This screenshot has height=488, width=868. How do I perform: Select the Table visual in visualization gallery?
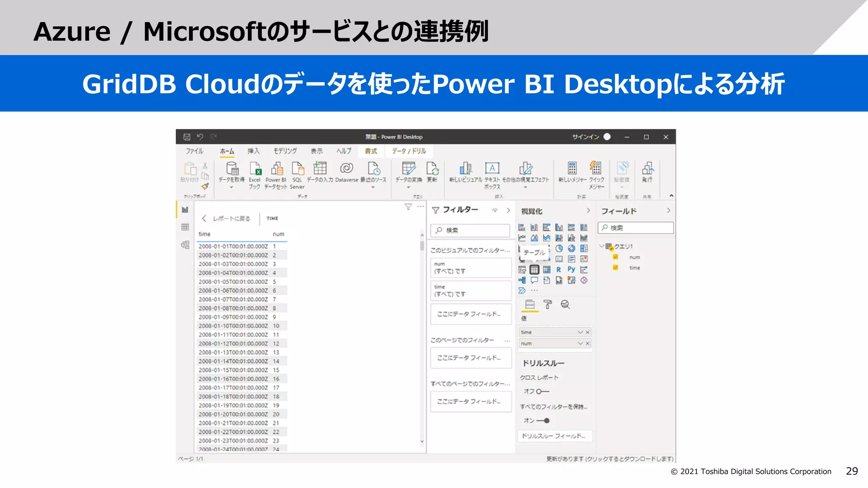[x=534, y=269]
